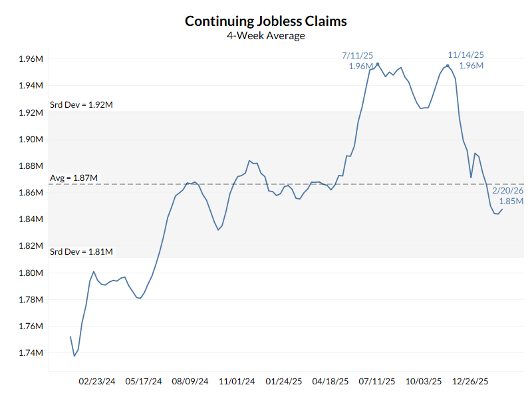Select the 11/01/24 x-axis tick label
532x399 pixels.
(x=237, y=382)
